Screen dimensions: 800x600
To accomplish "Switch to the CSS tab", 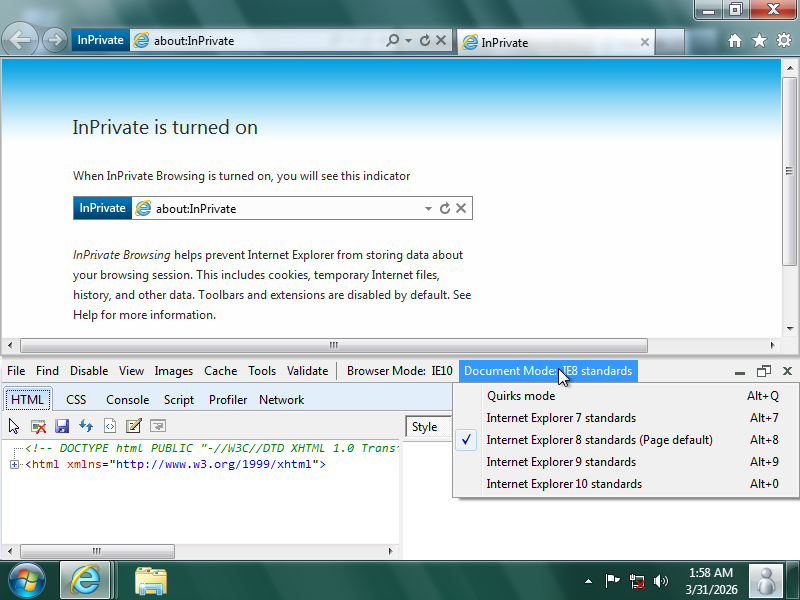I will 76,399.
